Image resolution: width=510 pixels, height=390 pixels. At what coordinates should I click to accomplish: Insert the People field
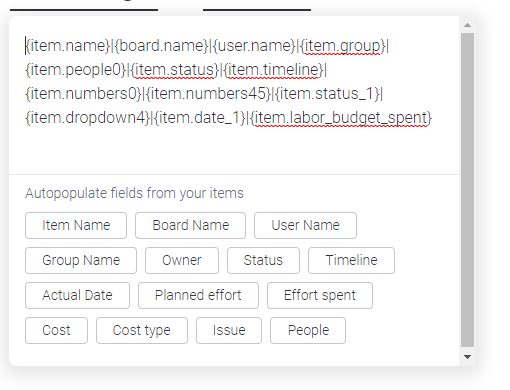point(308,330)
